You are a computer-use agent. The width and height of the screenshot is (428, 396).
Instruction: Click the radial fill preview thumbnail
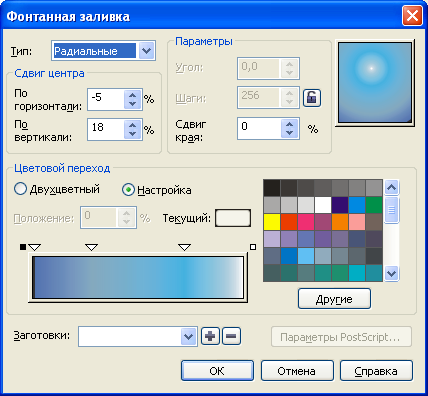[x=375, y=83]
